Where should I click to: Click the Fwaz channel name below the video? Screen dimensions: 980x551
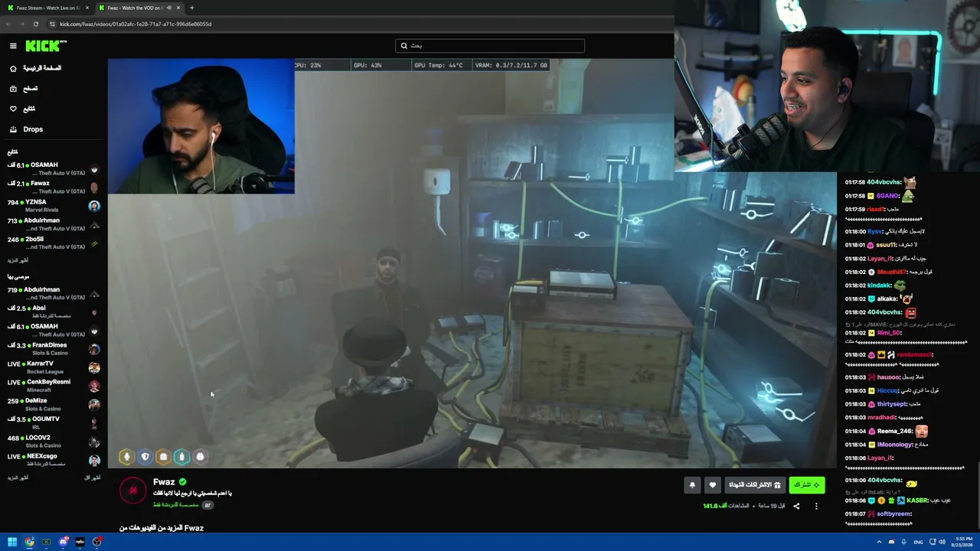coord(164,482)
